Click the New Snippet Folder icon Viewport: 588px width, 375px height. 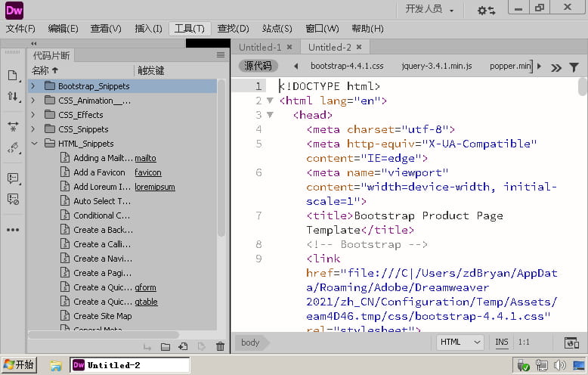165,347
